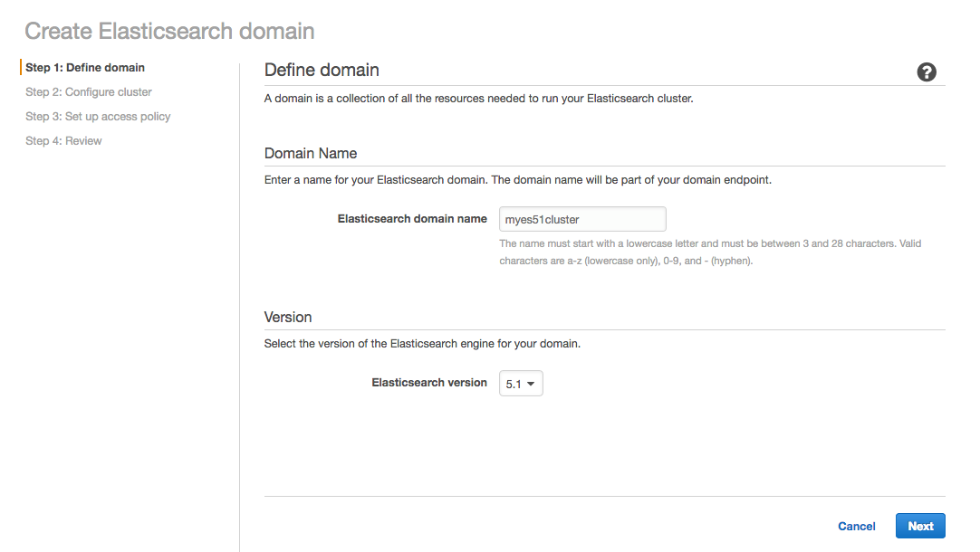This screenshot has width=980, height=552.
Task: Expand the version picker to change engine version
Action: [521, 383]
